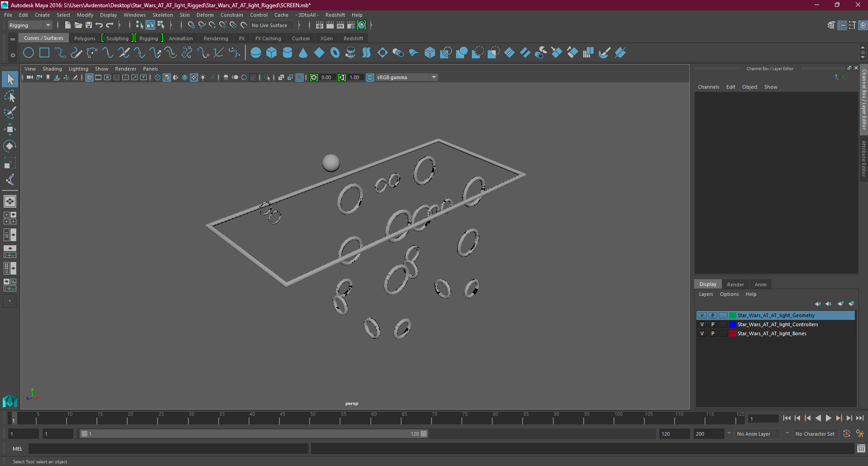The width and height of the screenshot is (868, 466).
Task: Activate the Rotate tool
Action: (10, 146)
